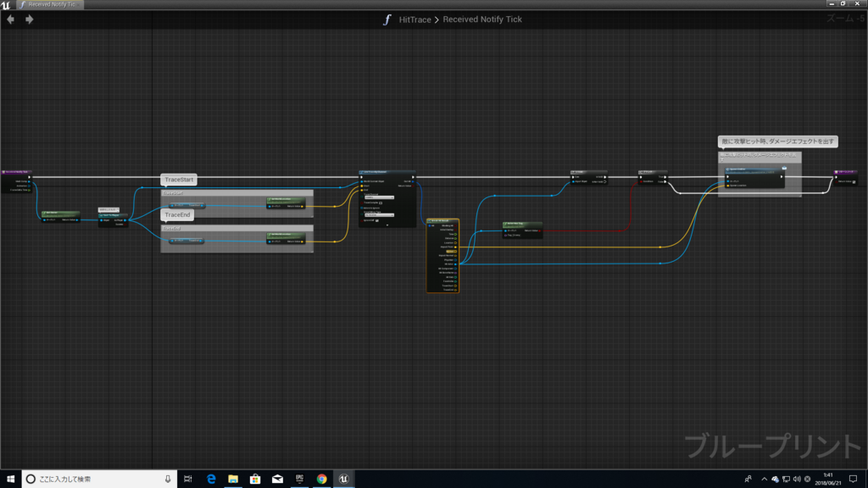Viewport: 868px width, 488px height.
Task: Select the TraceEnd comment box header
Action: (237, 228)
